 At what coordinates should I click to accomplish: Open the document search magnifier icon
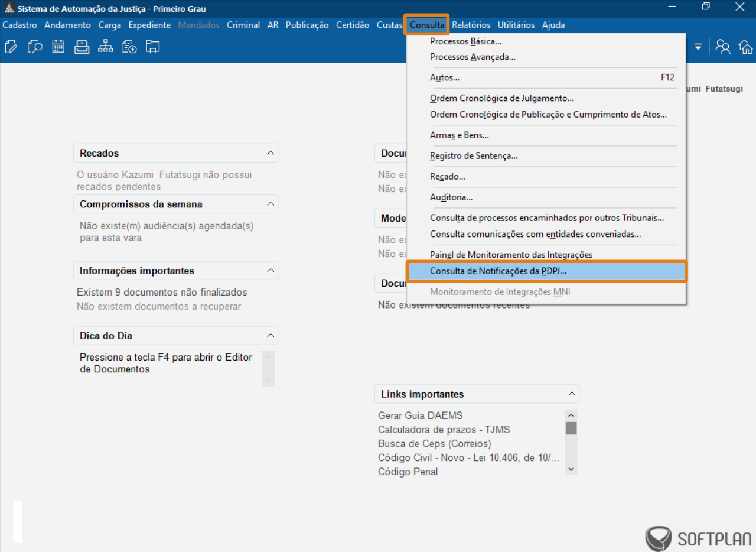[35, 47]
